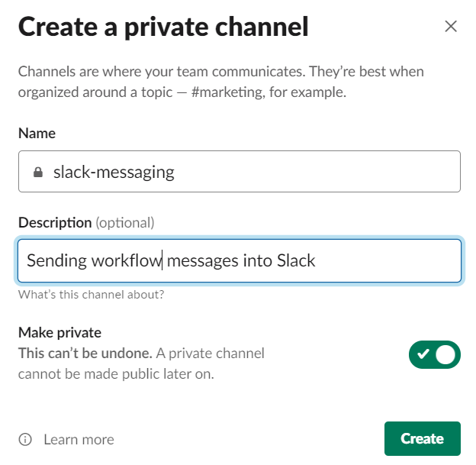The image size is (476, 465).
Task: Click the word Sending in the description box
Action: coord(56,261)
